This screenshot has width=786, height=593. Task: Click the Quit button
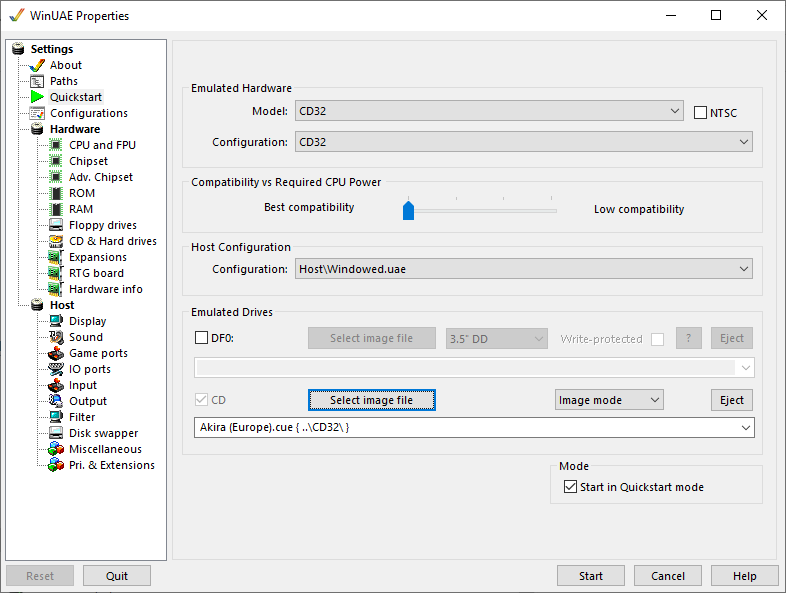pos(117,575)
